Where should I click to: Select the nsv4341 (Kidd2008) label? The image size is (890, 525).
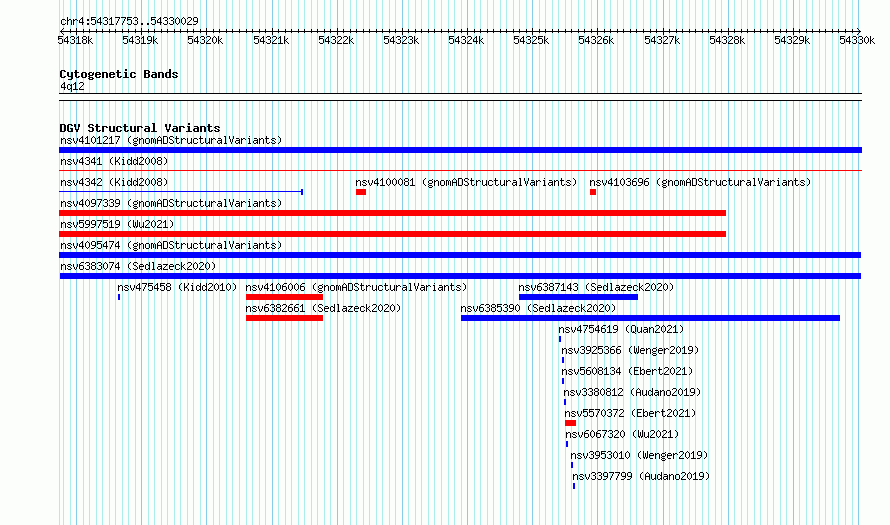click(114, 161)
